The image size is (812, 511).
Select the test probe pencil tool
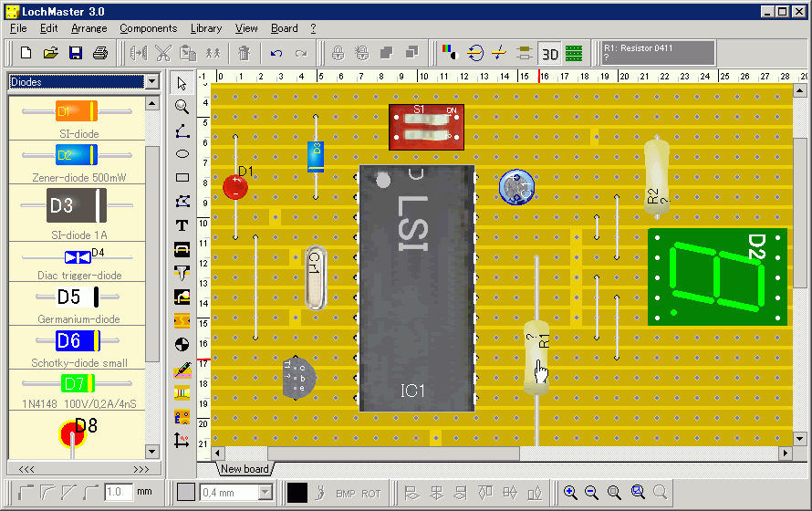(x=182, y=370)
